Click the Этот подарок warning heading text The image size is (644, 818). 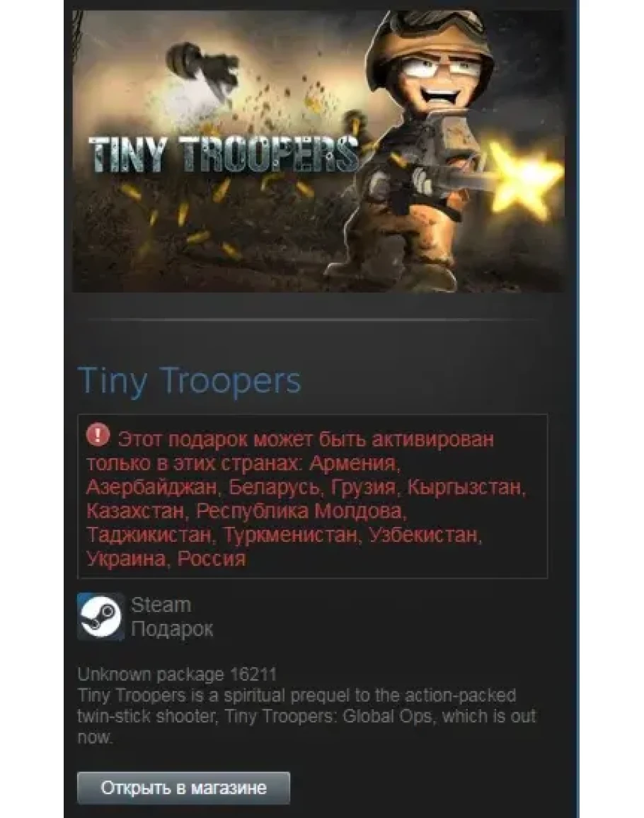183,440
